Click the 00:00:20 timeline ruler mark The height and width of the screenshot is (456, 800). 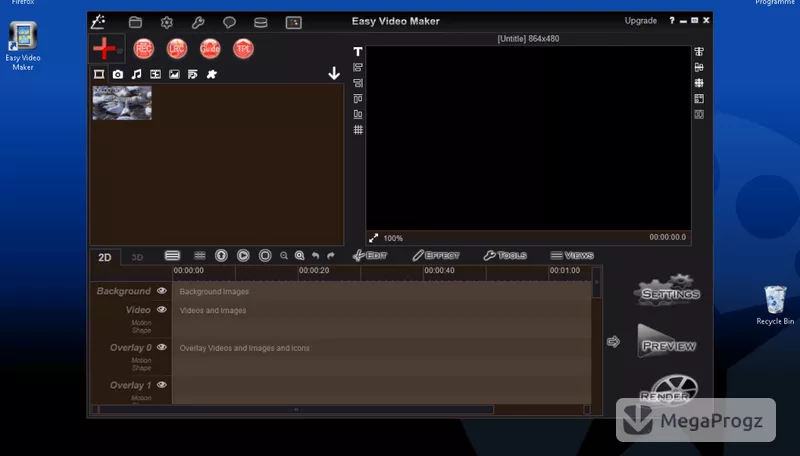[314, 271]
